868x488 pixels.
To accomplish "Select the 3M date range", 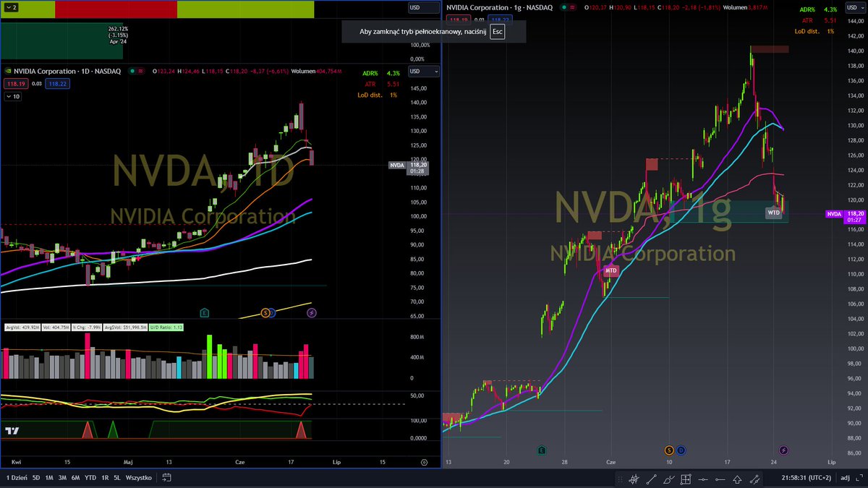I will point(62,477).
